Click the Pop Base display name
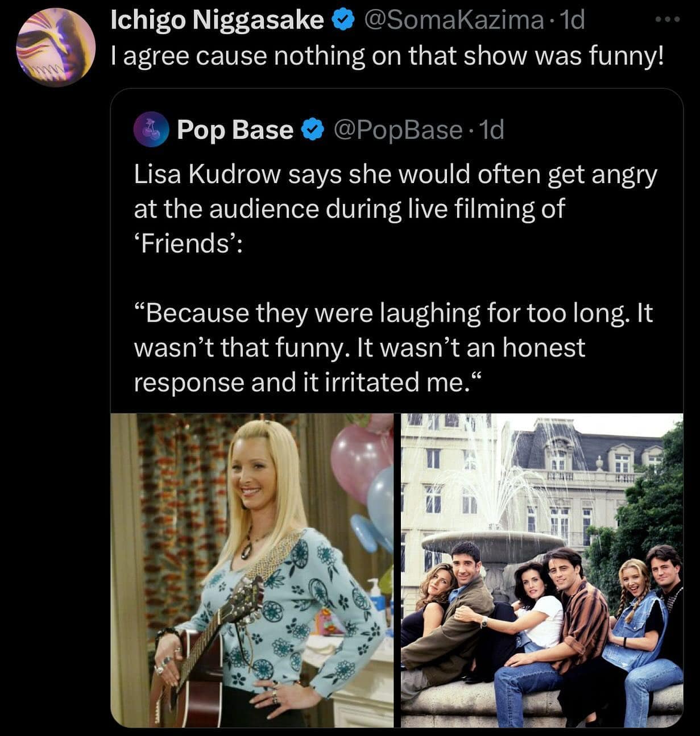Image resolution: width=700 pixels, height=736 pixels. pos(234,130)
